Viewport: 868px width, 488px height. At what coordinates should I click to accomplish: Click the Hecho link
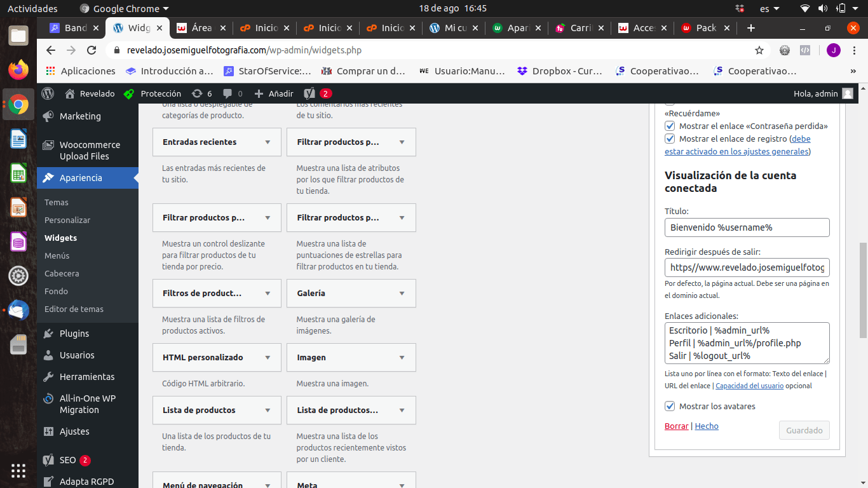point(707,426)
